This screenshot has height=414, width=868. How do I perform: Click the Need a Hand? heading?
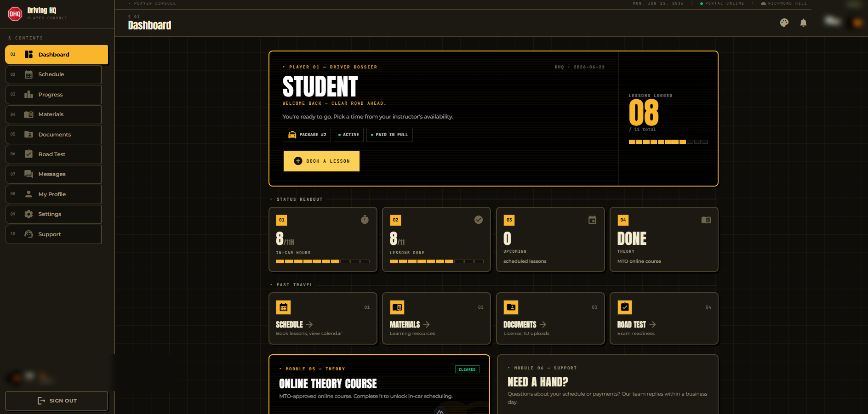pos(538,382)
